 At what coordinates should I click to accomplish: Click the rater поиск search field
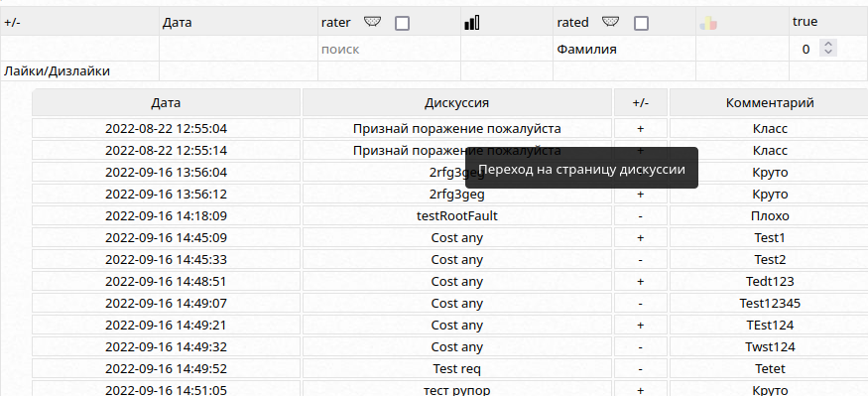point(389,50)
